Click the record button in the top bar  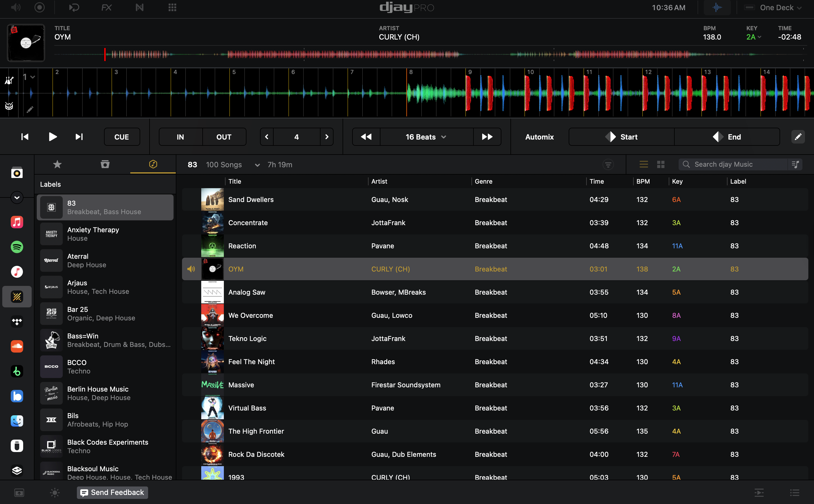(x=39, y=7)
